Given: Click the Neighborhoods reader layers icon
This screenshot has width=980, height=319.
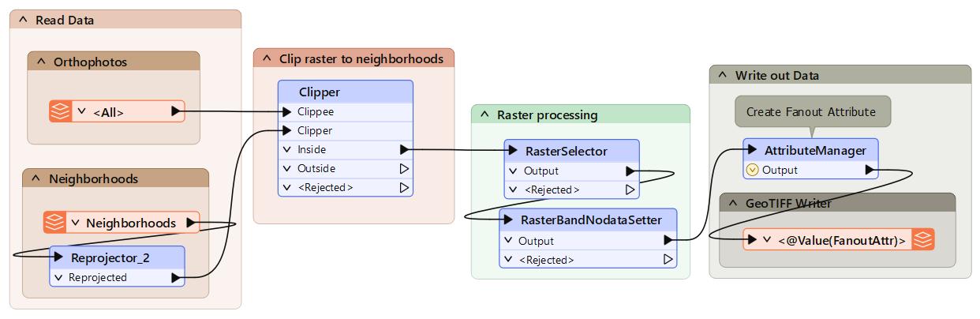Looking at the screenshot, I should pos(54,223).
